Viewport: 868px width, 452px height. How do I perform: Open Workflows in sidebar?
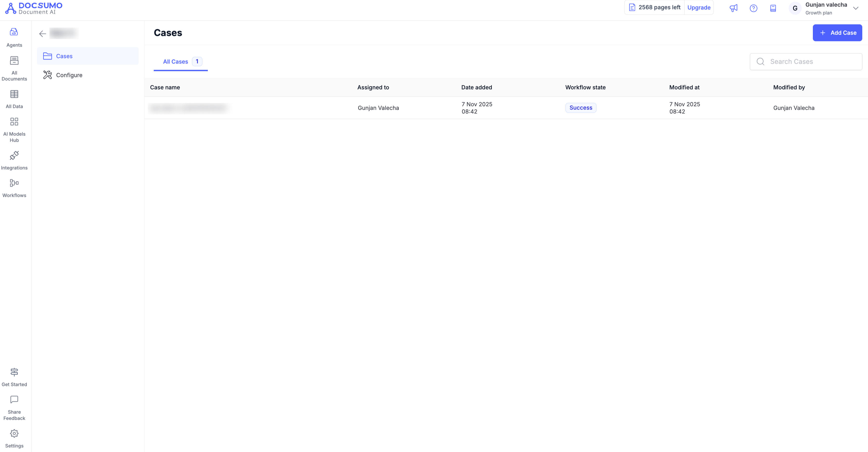click(14, 188)
